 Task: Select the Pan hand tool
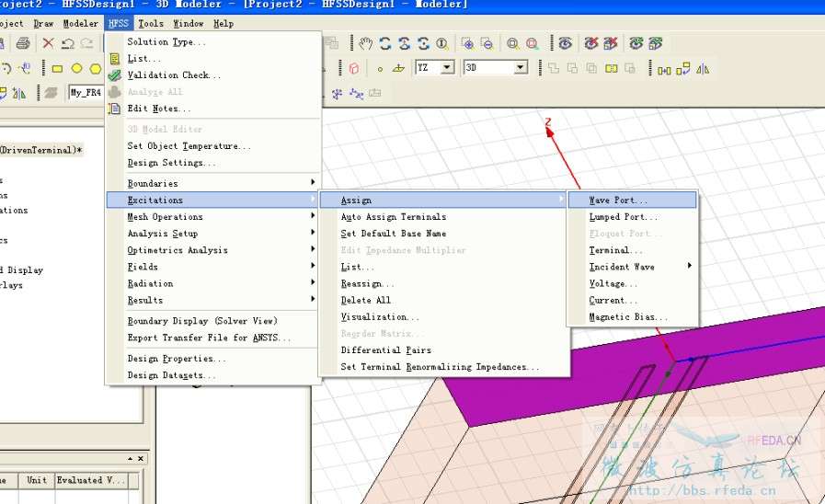click(366, 43)
